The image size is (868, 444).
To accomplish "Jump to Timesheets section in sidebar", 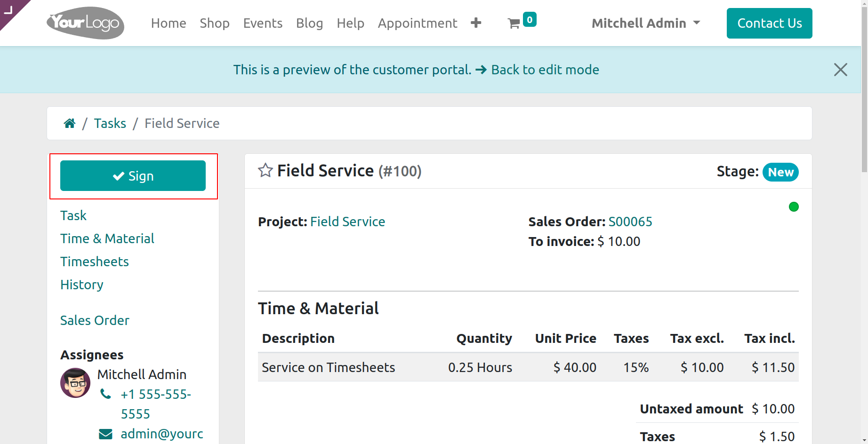I will coord(95,262).
